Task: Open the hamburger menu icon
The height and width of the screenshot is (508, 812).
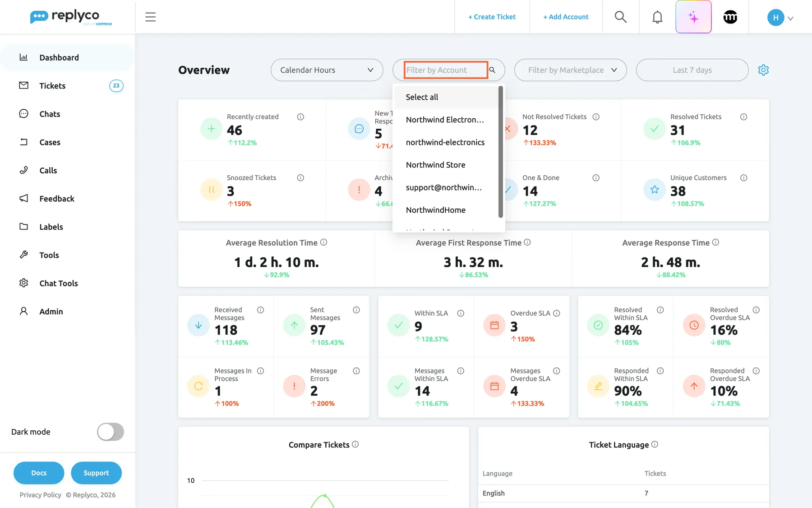Action: click(x=150, y=17)
